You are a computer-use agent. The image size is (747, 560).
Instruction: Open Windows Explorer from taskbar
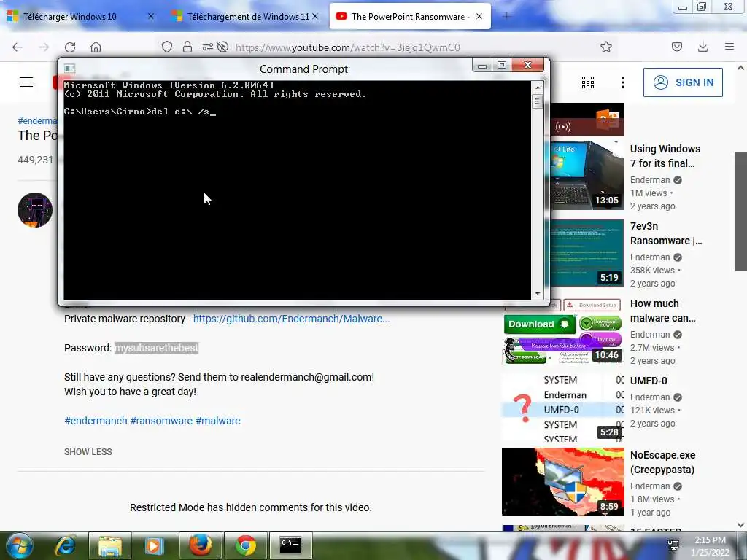[x=110, y=545]
